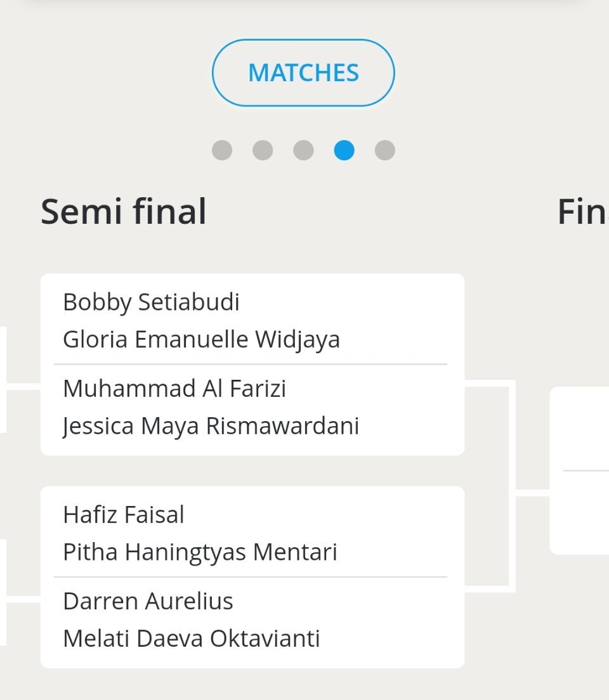Image resolution: width=609 pixels, height=700 pixels.
Task: Open Muhammad Al Farizi player link
Action: (x=174, y=388)
